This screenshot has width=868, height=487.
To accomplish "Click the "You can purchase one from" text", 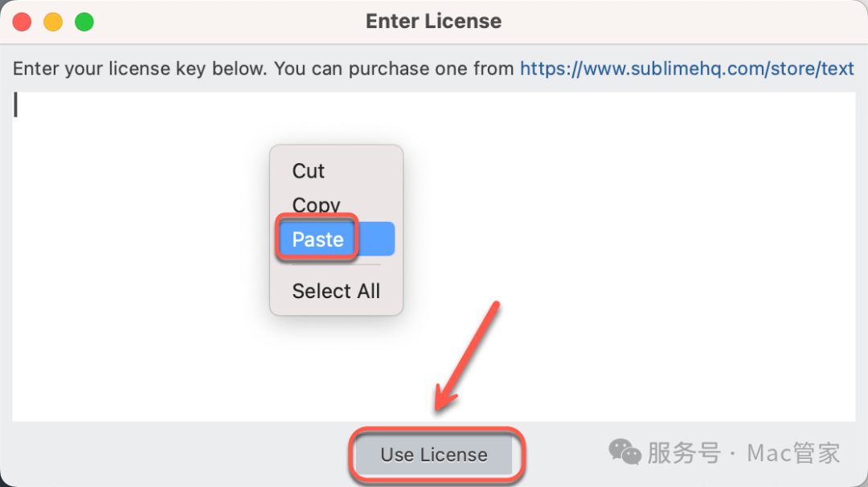I will coord(394,68).
